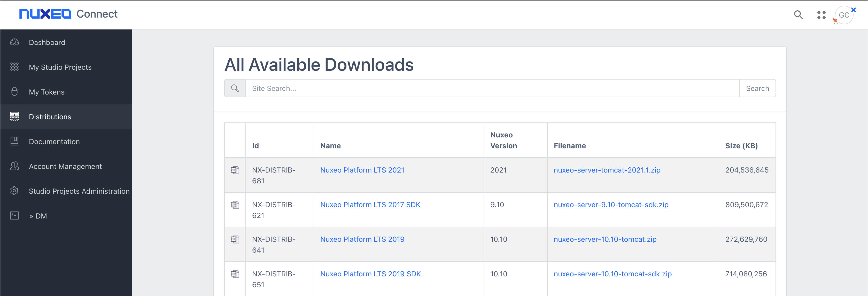Screen dimensions: 868x296
Task: Click the copy icon for NX-DISTRIB-621
Action: (235, 205)
